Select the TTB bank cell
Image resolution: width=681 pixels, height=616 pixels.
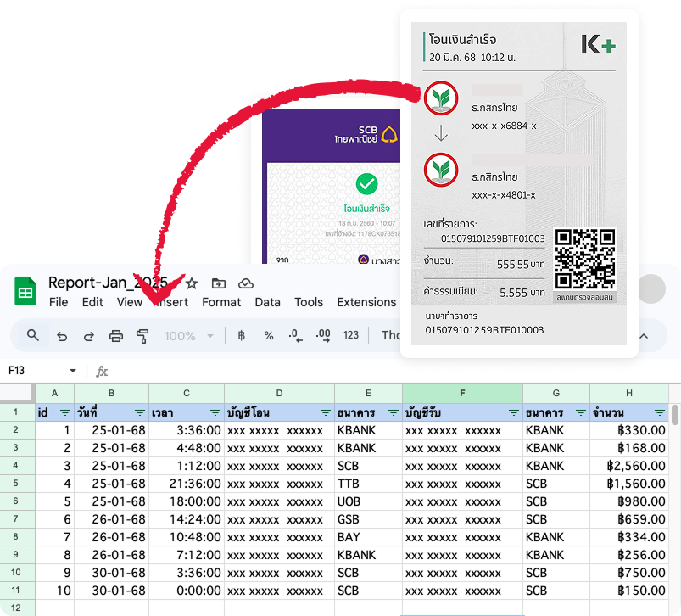point(368,484)
